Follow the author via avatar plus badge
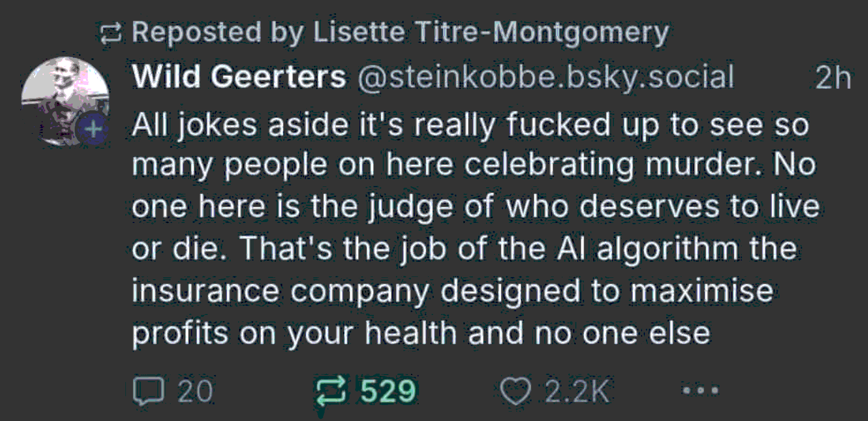Screen dimensions: 868x421 [93, 129]
